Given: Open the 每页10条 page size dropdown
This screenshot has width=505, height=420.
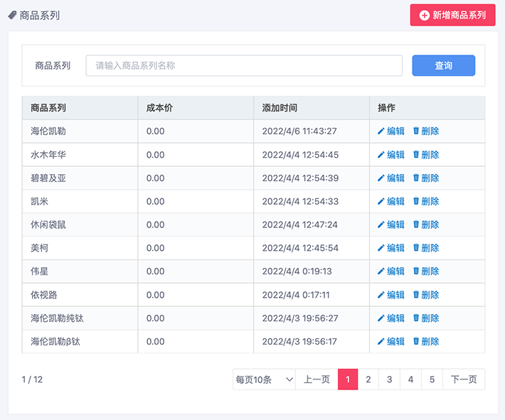Looking at the screenshot, I should tap(264, 379).
